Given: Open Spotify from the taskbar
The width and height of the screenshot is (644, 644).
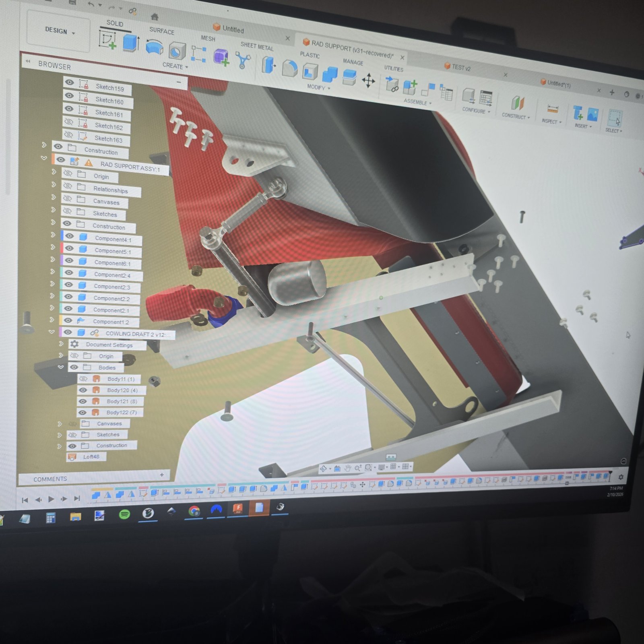Looking at the screenshot, I should (x=124, y=514).
